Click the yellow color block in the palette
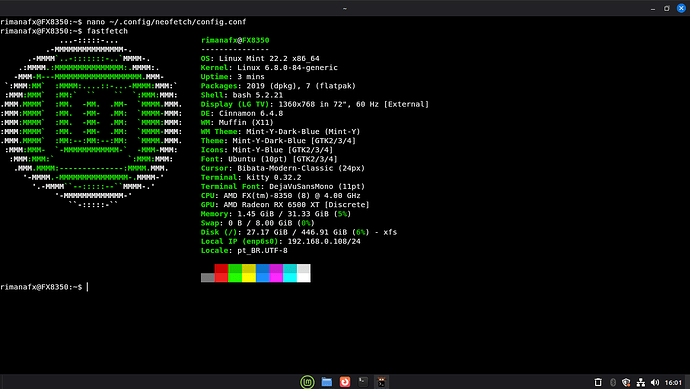Viewport: 690px width, 389px height. (249, 273)
